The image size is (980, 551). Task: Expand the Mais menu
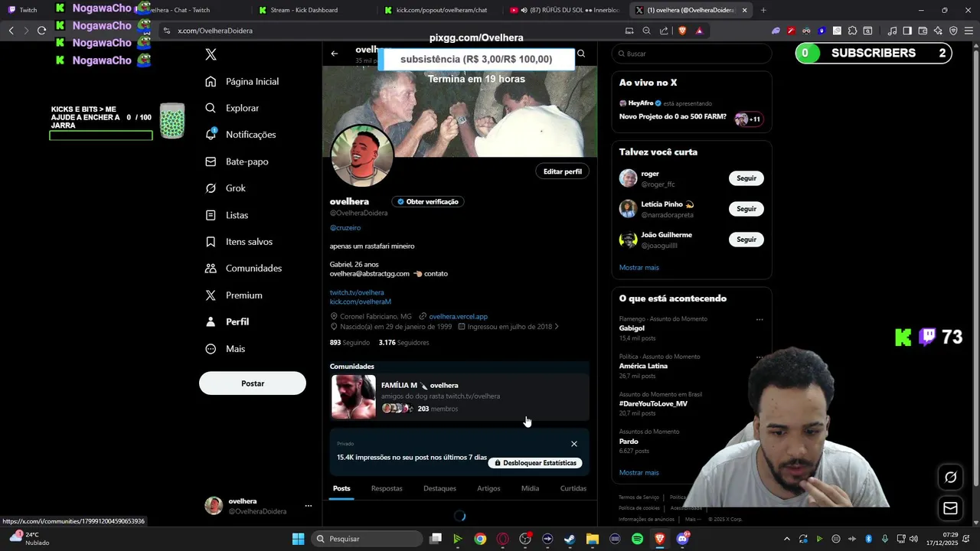pyautogui.click(x=226, y=349)
